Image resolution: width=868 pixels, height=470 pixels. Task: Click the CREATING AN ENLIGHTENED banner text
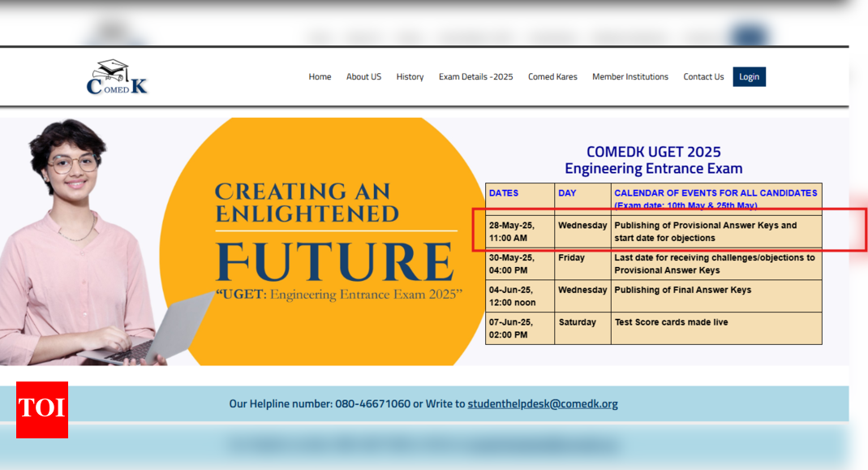click(x=307, y=202)
